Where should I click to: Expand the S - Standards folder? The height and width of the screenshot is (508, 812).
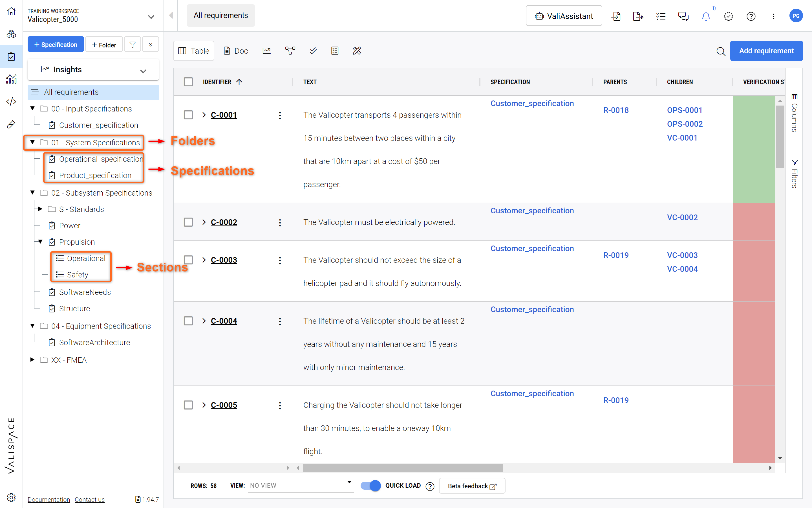click(40, 209)
